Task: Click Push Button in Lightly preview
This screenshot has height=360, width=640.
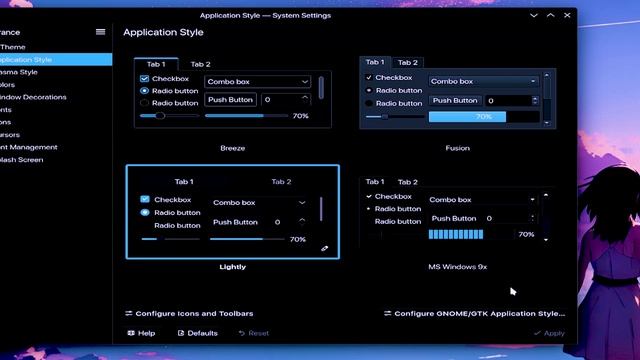Action: (x=236, y=222)
